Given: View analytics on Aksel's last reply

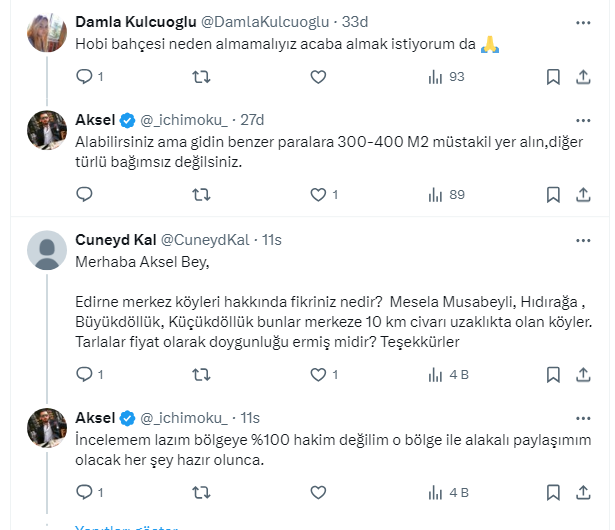Looking at the screenshot, I should coord(446,493).
